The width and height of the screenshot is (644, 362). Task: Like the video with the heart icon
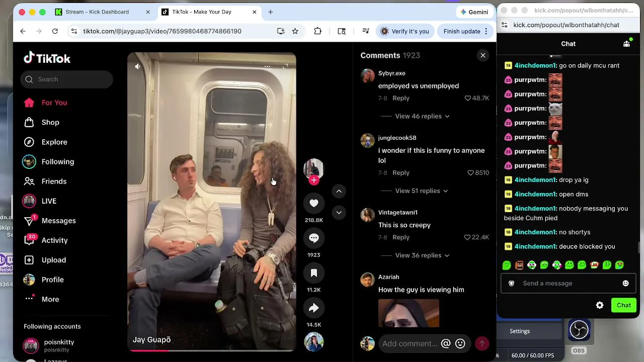click(x=314, y=203)
